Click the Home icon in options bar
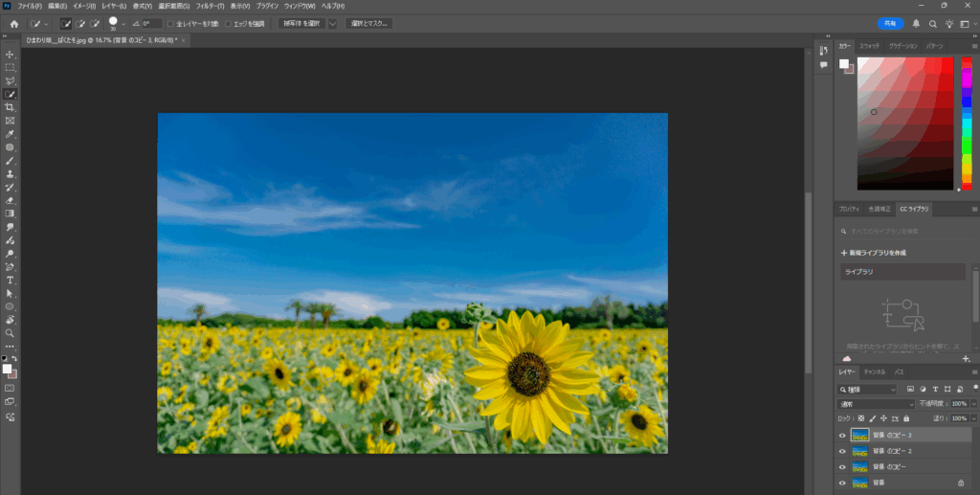The image size is (980, 495). click(13, 23)
